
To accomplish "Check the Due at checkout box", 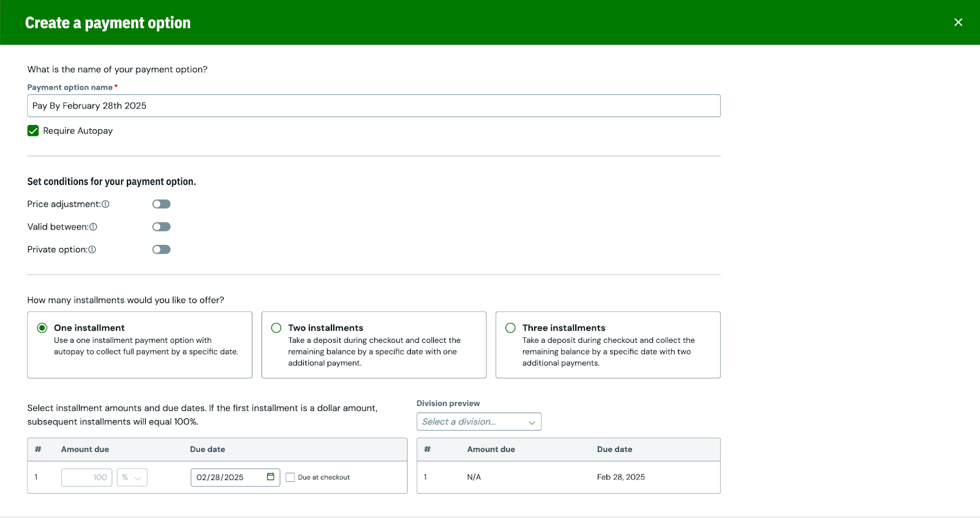I will pyautogui.click(x=290, y=478).
